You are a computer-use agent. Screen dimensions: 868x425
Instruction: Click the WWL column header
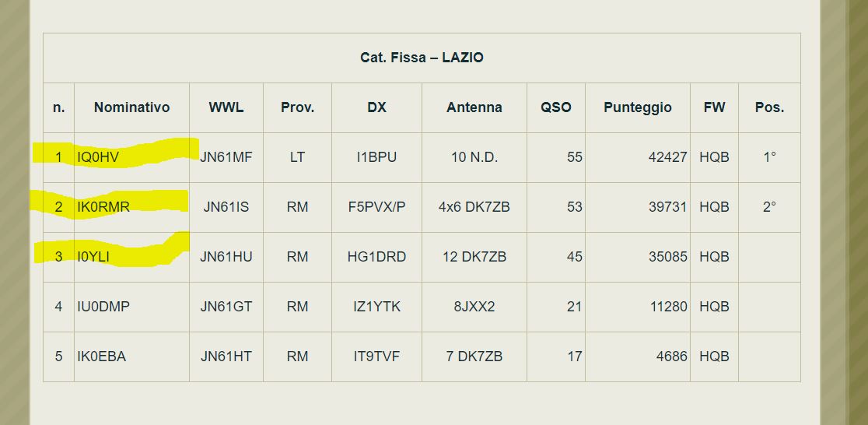[226, 107]
